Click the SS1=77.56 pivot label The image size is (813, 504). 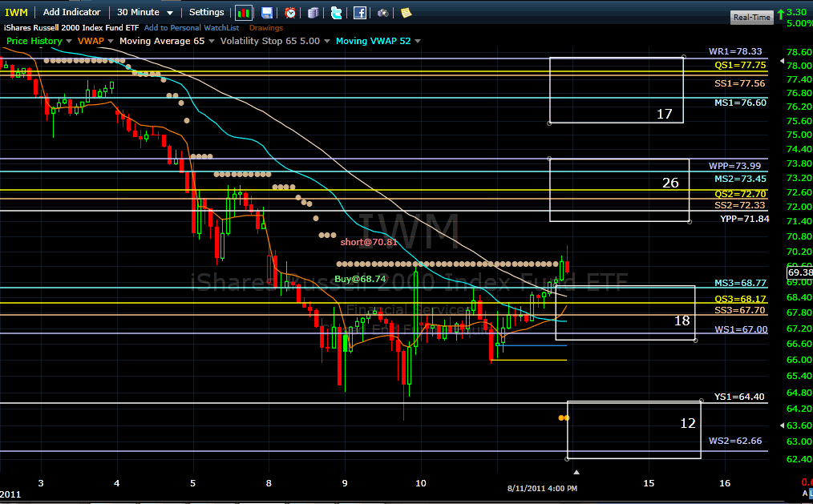click(739, 83)
